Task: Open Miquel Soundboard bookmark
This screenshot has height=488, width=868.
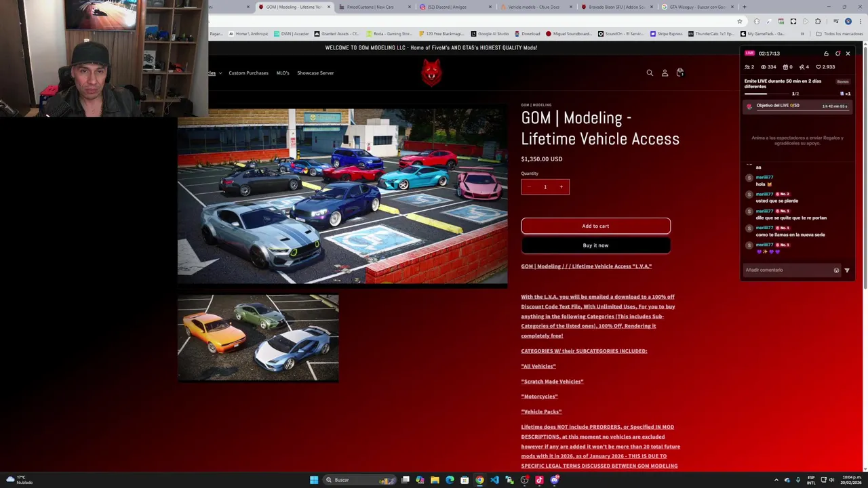Action: (570, 34)
